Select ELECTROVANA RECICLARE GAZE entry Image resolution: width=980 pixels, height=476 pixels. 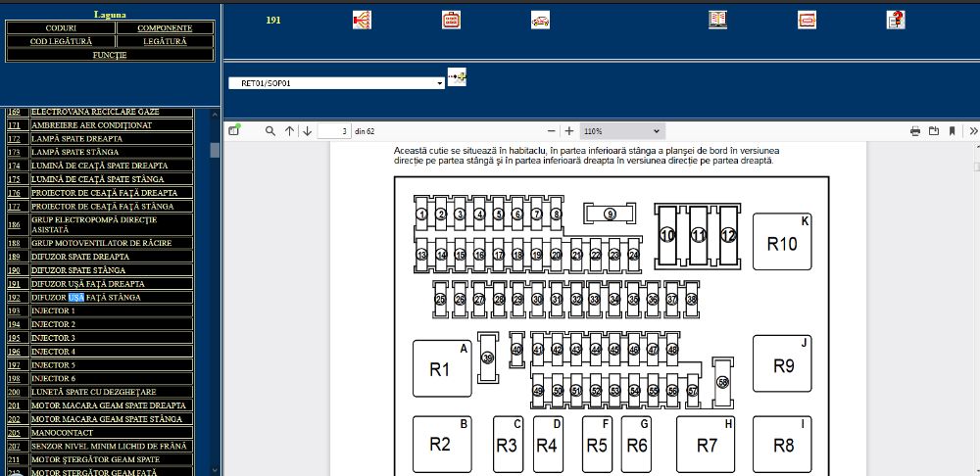112,112
